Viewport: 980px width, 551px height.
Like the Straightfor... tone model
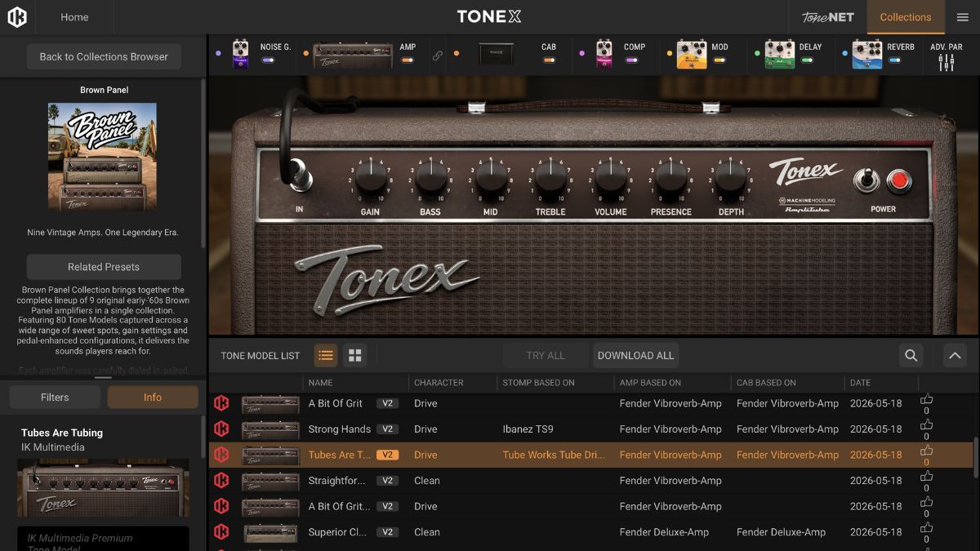click(926, 476)
